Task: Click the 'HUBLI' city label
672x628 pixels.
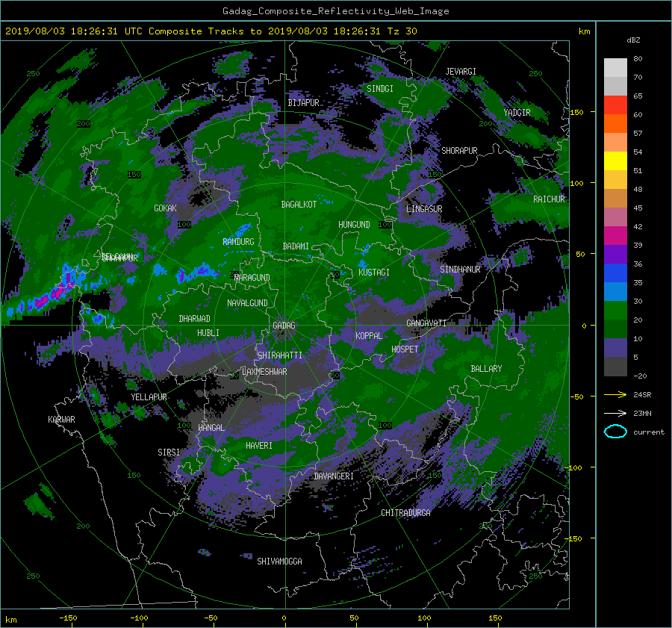Action: pyautogui.click(x=208, y=333)
